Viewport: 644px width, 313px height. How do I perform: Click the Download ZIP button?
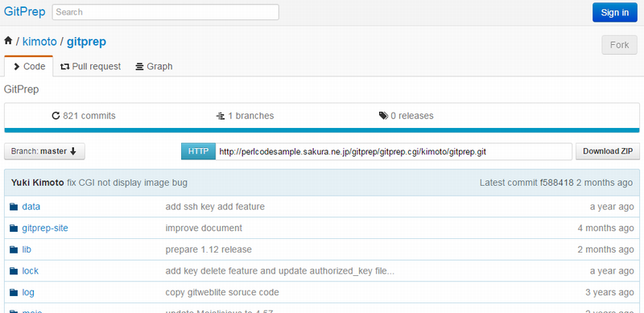point(608,151)
